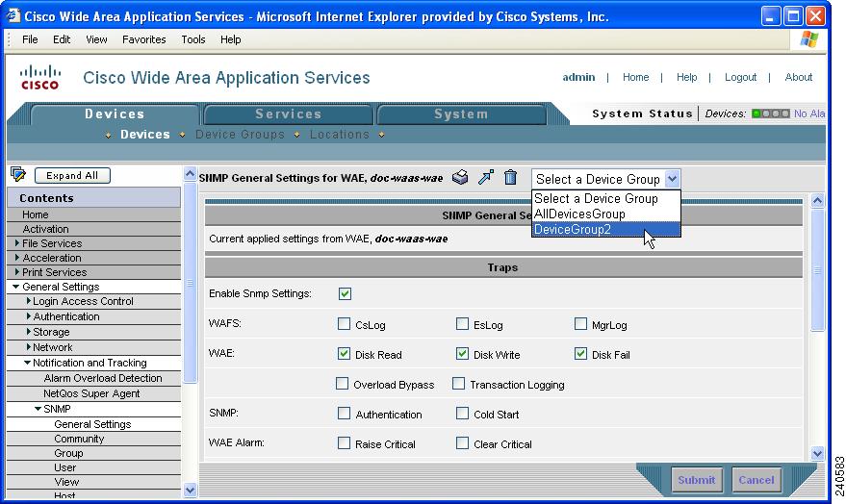This screenshot has height=504, width=846.
Task: Check the SNMP Authentication checkbox
Action: click(344, 414)
